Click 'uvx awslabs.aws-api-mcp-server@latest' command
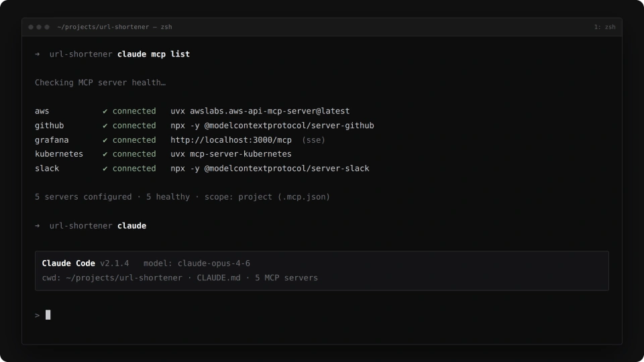 point(260,111)
